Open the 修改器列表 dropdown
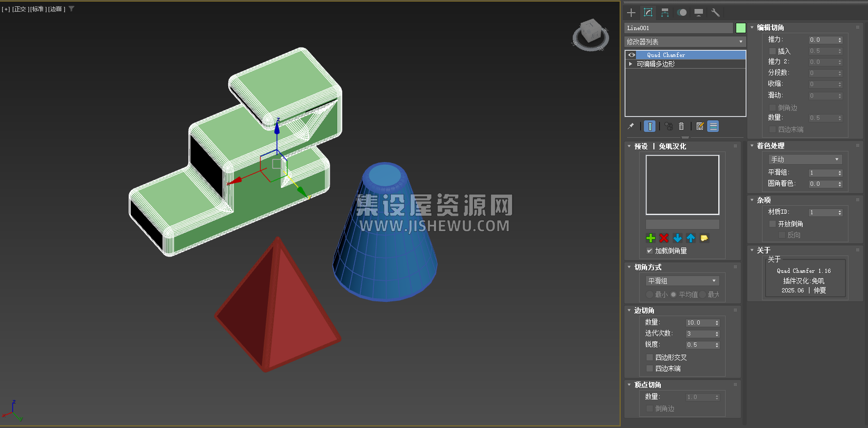The image size is (868, 428). (685, 42)
